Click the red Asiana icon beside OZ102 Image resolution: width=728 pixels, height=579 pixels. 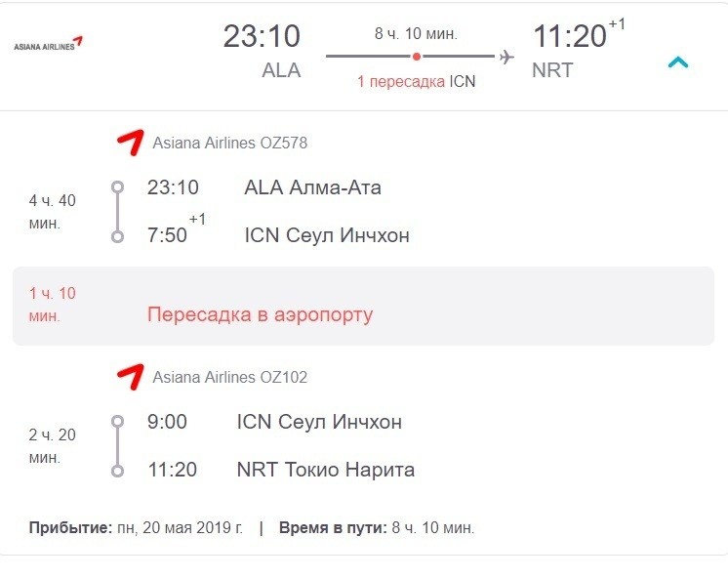click(130, 376)
